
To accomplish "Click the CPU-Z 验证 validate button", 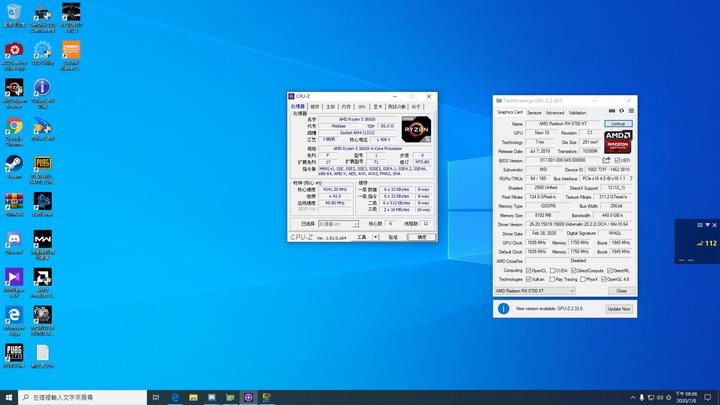I will 393,237.
